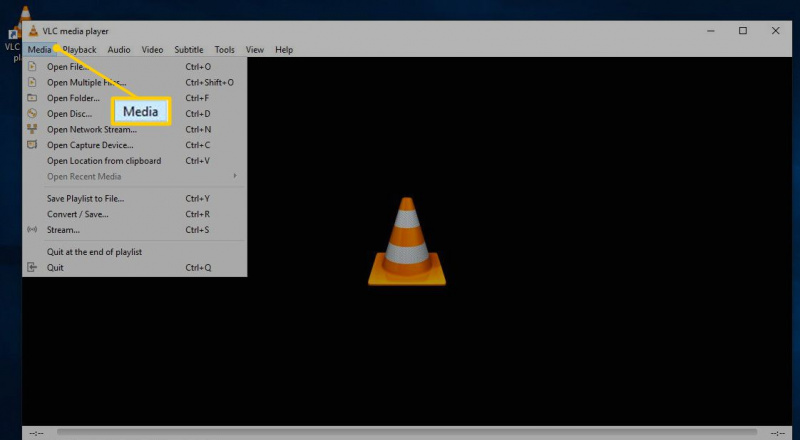Click the Open Disc icon

tap(32, 113)
